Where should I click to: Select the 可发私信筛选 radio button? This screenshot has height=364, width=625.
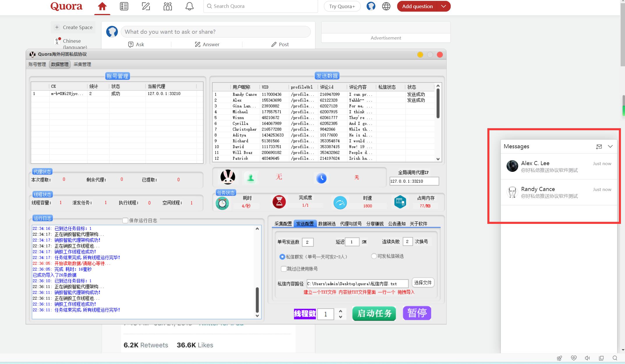(374, 256)
